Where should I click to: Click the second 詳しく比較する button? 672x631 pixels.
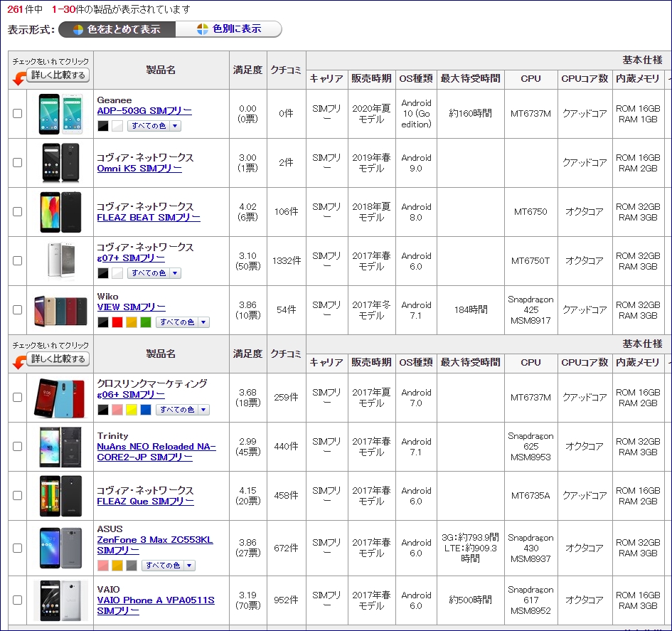(58, 359)
